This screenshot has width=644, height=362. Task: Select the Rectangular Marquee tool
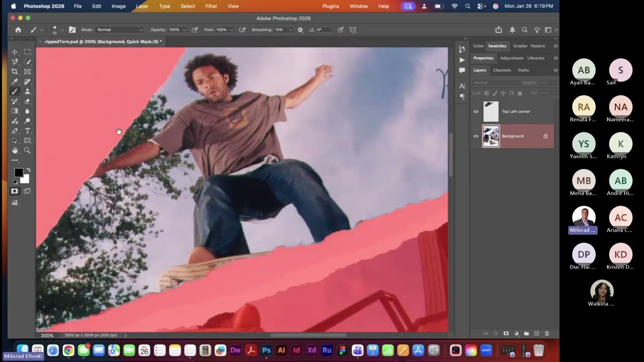pos(27,52)
